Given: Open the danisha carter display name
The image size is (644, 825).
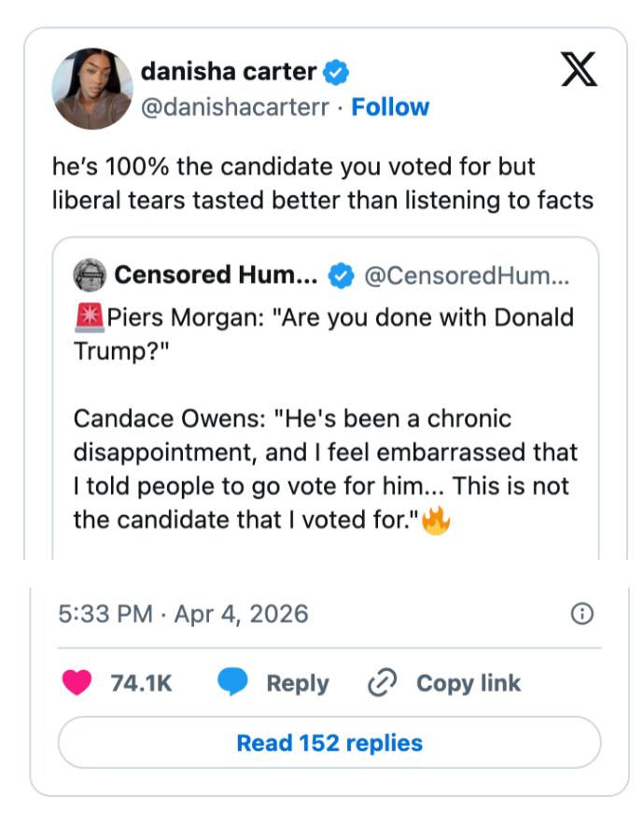Looking at the screenshot, I should tap(228, 71).
